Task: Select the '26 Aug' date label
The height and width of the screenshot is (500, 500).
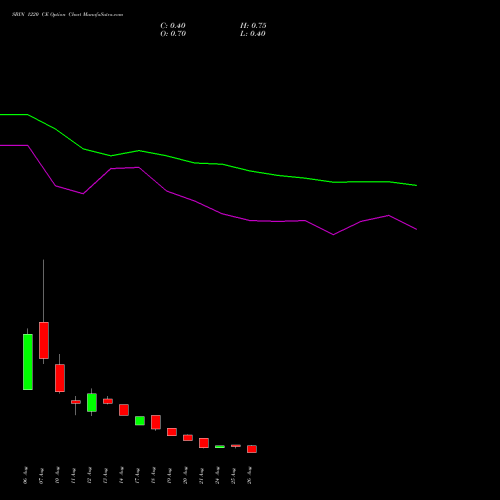Action: (250, 475)
